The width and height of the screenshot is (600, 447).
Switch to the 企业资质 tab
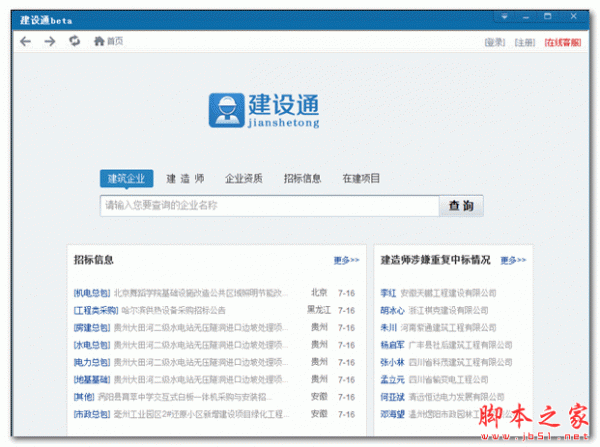point(244,178)
